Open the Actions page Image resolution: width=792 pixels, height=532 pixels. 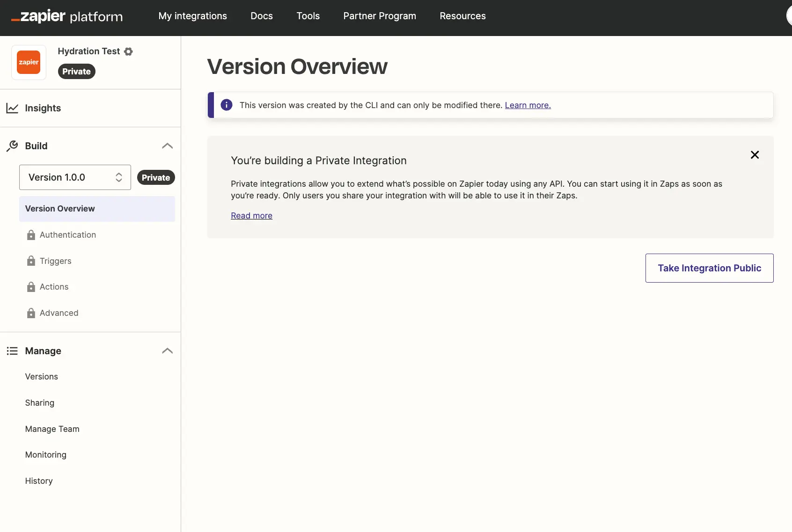54,287
